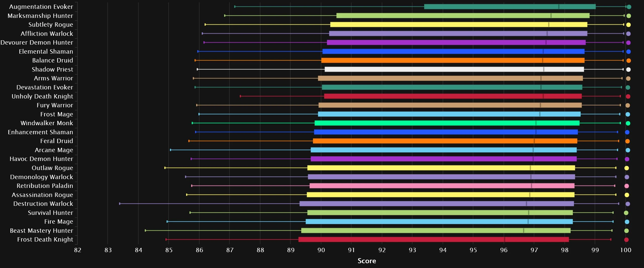
Task: Click the pink Retribution Paladin dot
Action: [x=627, y=186]
